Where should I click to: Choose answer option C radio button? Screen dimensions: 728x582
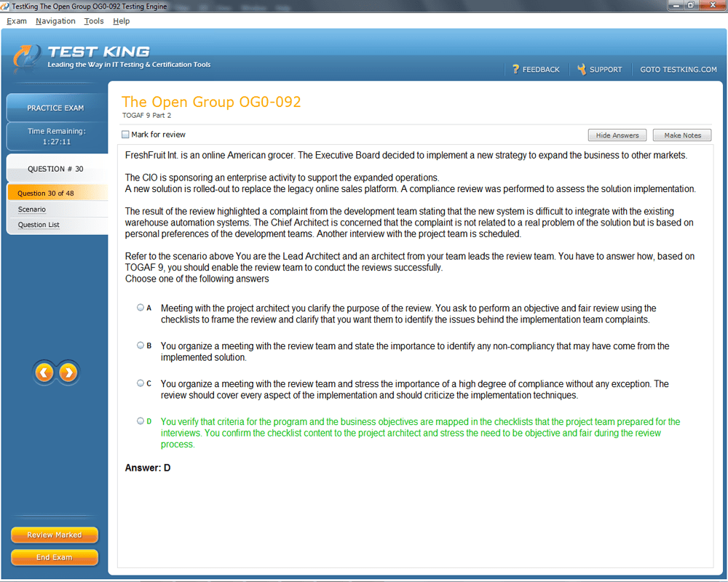click(141, 383)
